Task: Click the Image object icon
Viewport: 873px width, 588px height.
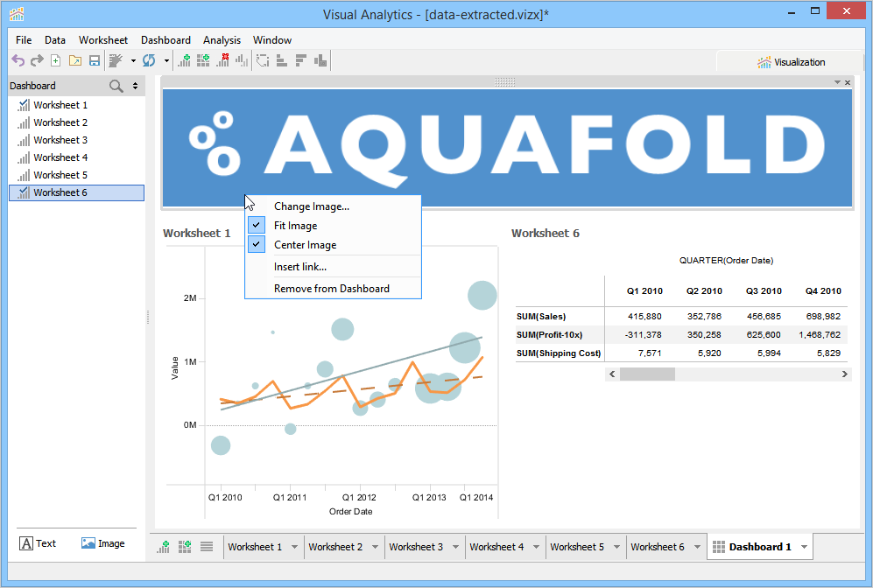Action: (x=102, y=543)
